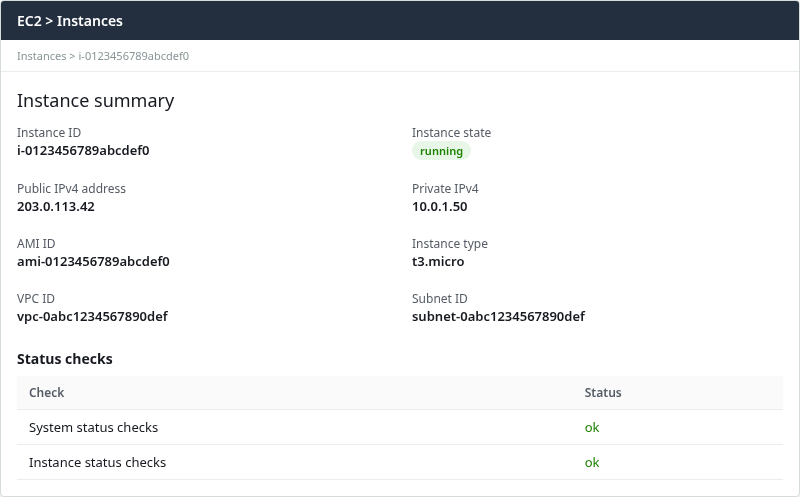Image resolution: width=800 pixels, height=497 pixels.
Task: Select the public IP 203.0.113.42
Action: click(x=56, y=207)
